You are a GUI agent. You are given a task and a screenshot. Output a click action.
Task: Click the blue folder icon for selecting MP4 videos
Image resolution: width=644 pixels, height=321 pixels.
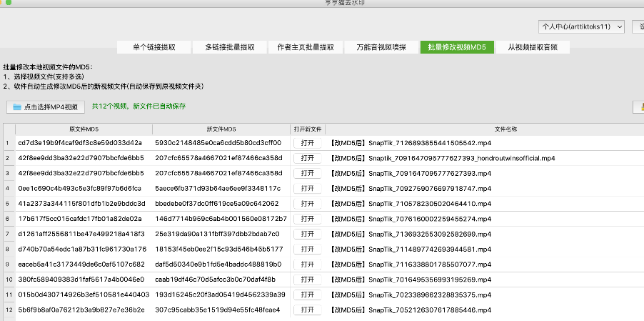[17, 107]
